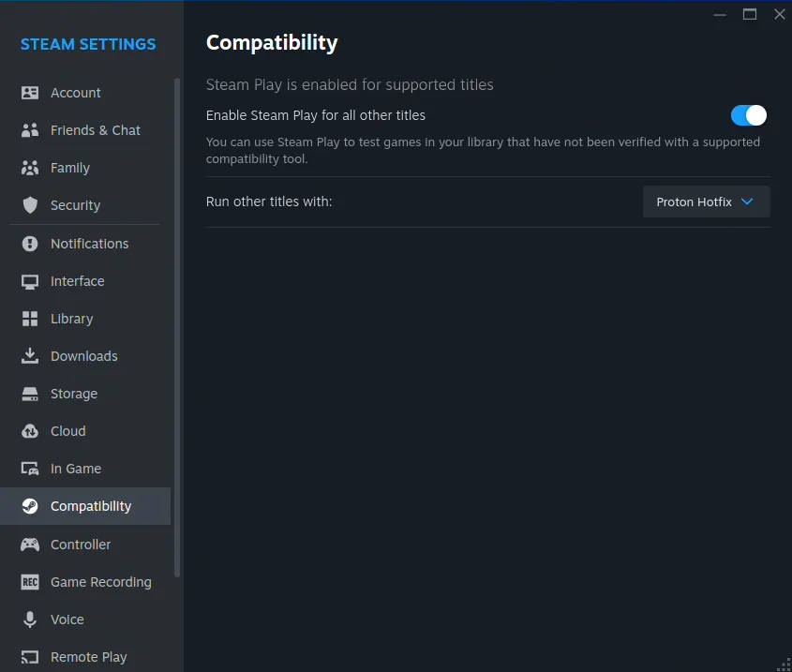Click the Steam logo icon beside Compatibility
Viewport: 792px width, 672px height.
(x=30, y=506)
